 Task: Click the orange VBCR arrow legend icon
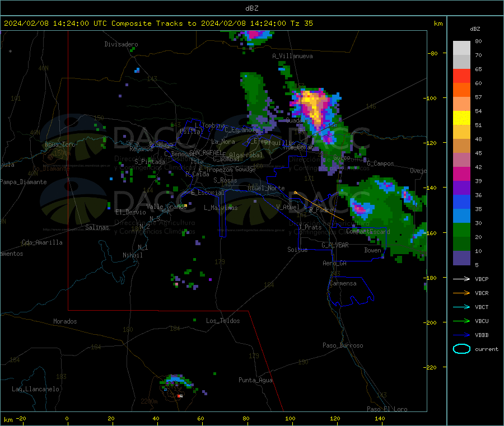(x=461, y=293)
